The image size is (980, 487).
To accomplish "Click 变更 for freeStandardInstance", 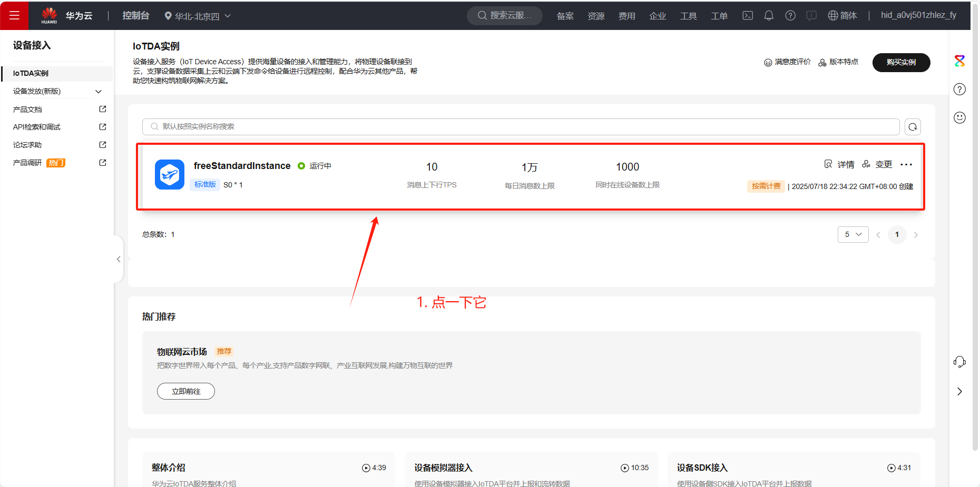I will [x=877, y=164].
